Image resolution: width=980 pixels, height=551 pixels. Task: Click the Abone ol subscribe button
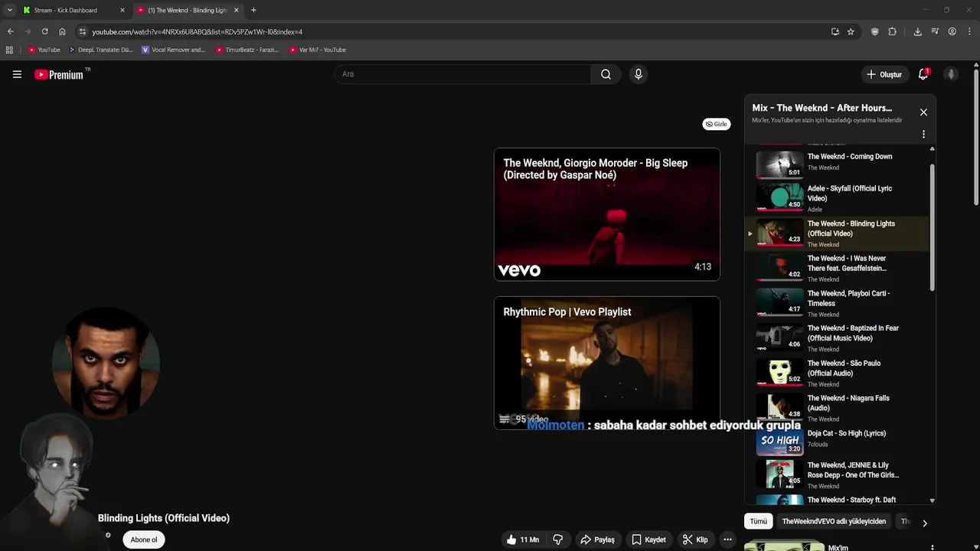click(x=144, y=540)
